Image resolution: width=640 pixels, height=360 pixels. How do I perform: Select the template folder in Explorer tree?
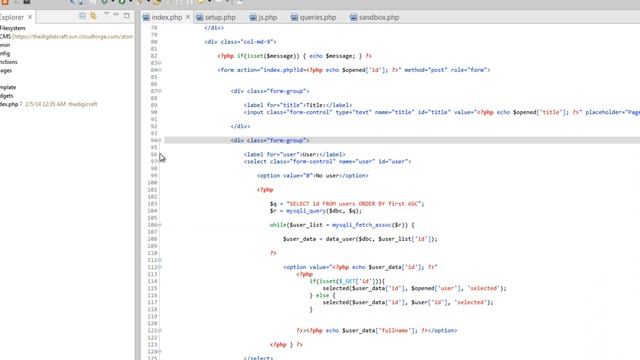8,87
